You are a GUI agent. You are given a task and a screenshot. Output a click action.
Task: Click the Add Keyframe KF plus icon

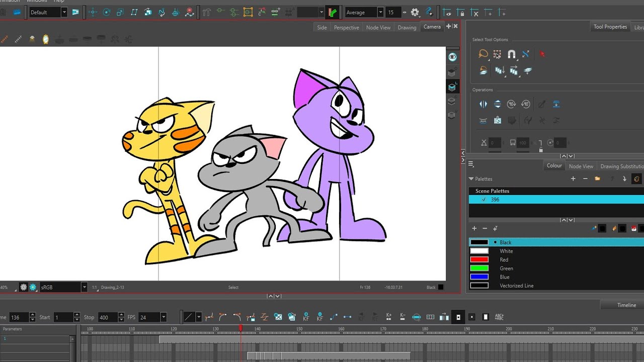click(306, 317)
